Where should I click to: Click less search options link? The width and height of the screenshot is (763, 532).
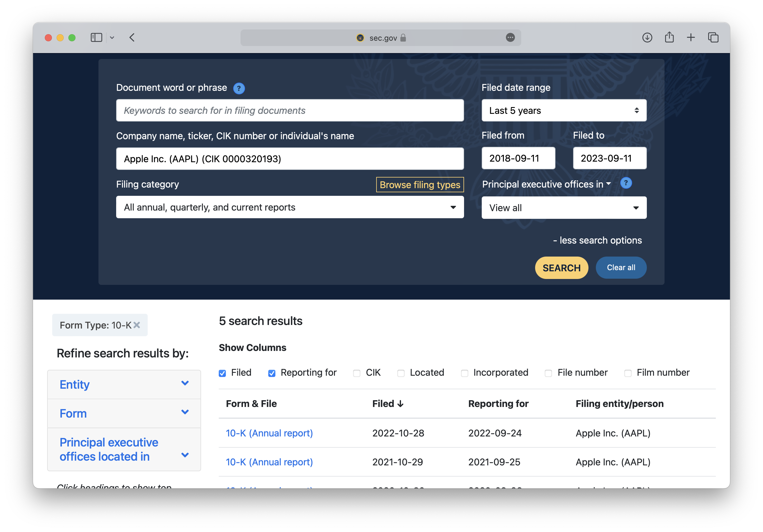click(x=598, y=240)
